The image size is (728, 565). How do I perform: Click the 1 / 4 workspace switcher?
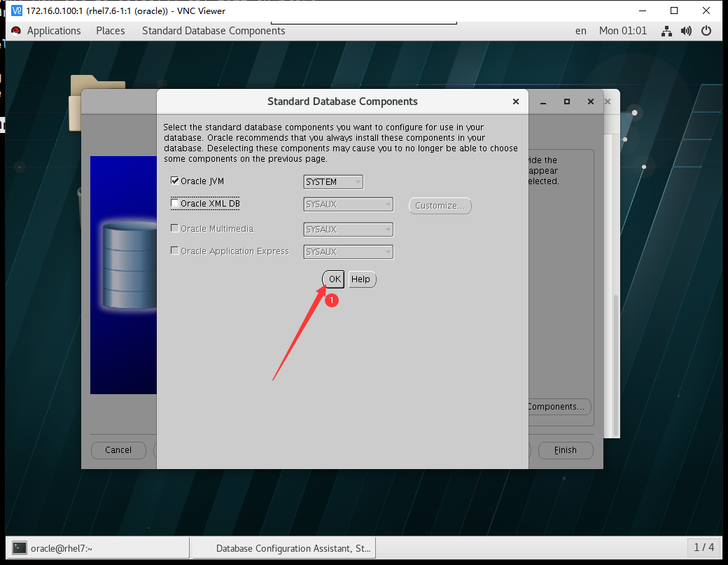click(x=704, y=547)
